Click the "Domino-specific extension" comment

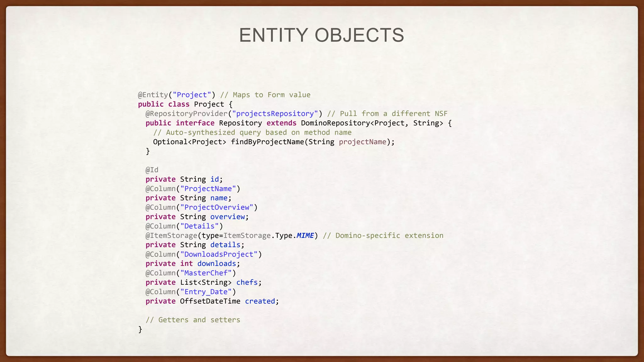tap(383, 236)
